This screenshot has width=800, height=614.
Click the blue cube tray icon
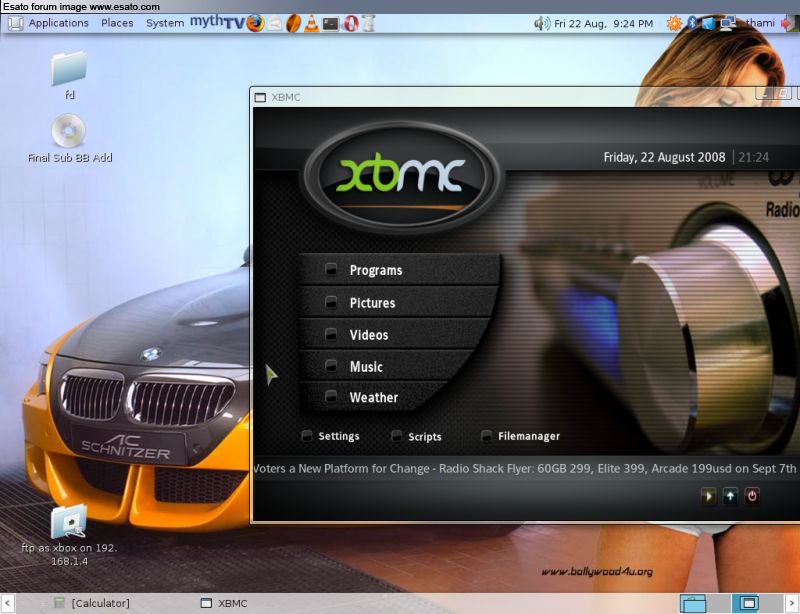click(708, 23)
